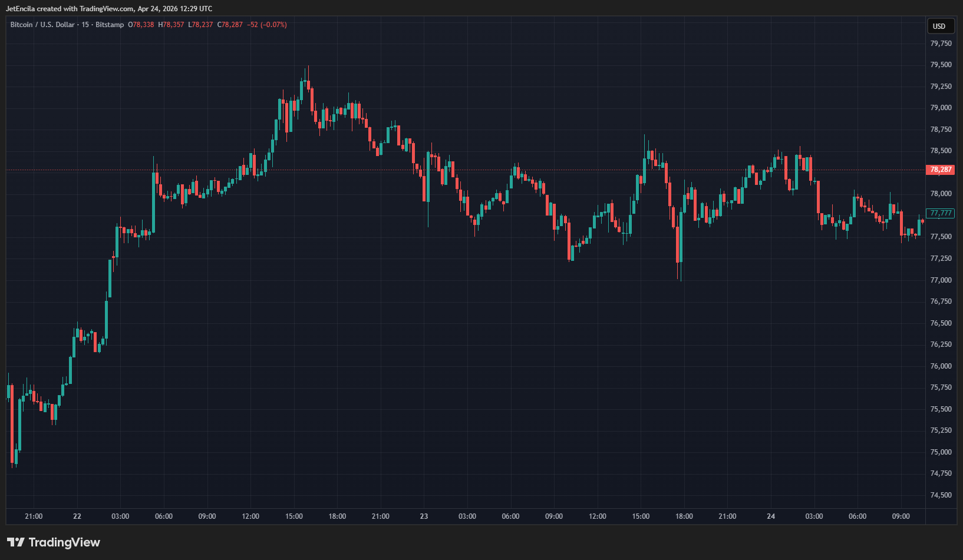Screen dimensions: 963x560
Task: Select the Bitcoin / U.S. Dollar symbol title
Action: pos(42,25)
